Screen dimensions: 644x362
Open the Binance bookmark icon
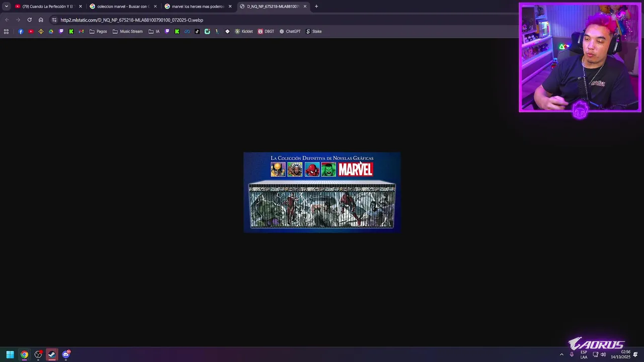coord(41,31)
